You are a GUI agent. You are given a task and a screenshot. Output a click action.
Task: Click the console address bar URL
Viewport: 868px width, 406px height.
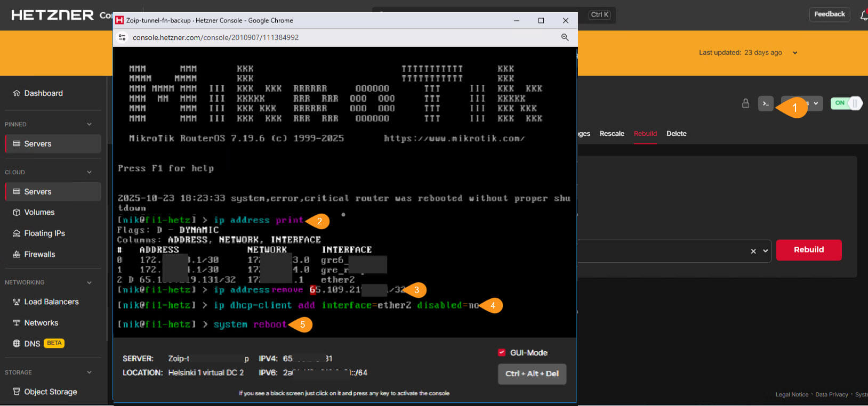point(215,37)
